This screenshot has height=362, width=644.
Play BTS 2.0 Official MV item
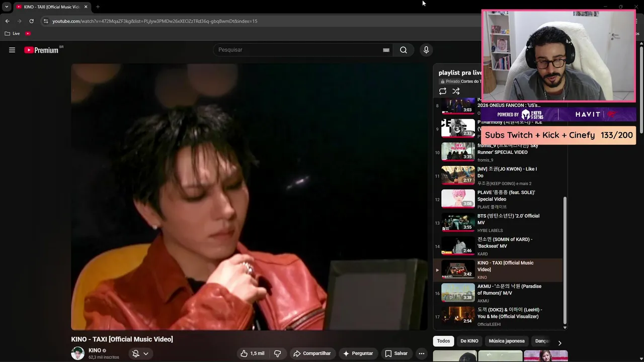click(498, 222)
